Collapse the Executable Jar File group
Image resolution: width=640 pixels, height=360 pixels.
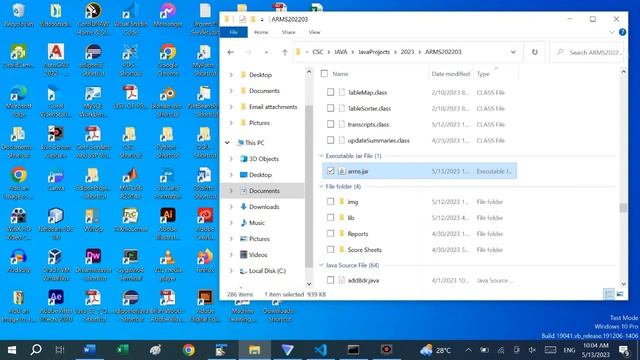pos(321,156)
